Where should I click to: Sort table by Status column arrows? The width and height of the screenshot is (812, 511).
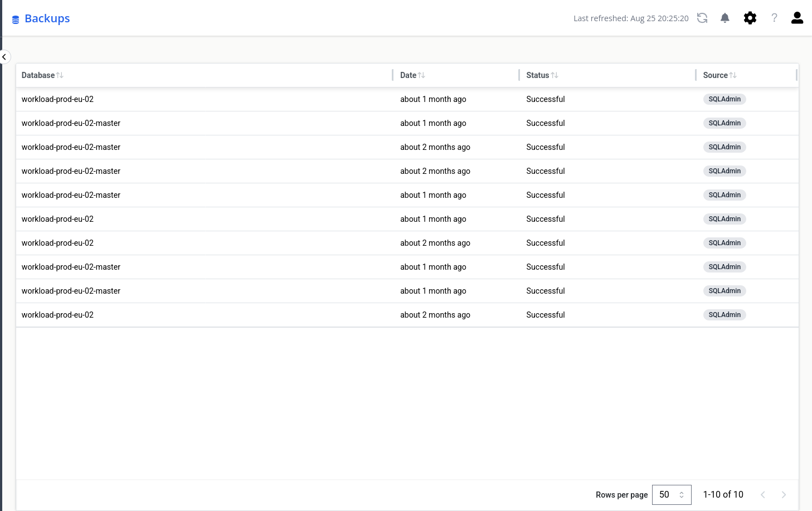[555, 75]
